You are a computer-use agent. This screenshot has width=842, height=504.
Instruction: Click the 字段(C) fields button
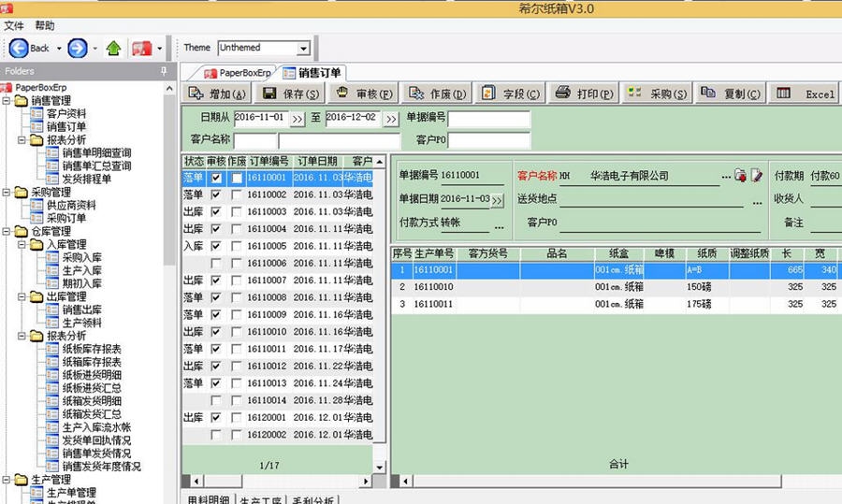pos(510,94)
